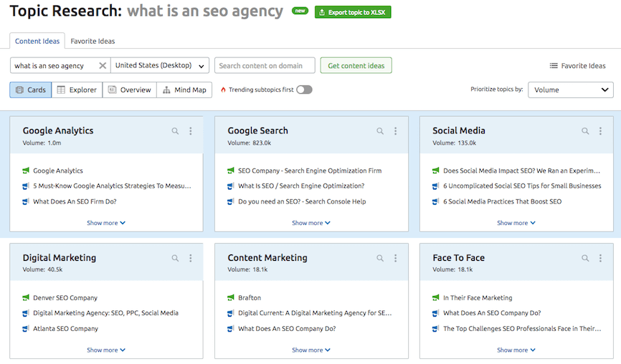
Task: Click the Social Media card title
Action: coord(459,130)
